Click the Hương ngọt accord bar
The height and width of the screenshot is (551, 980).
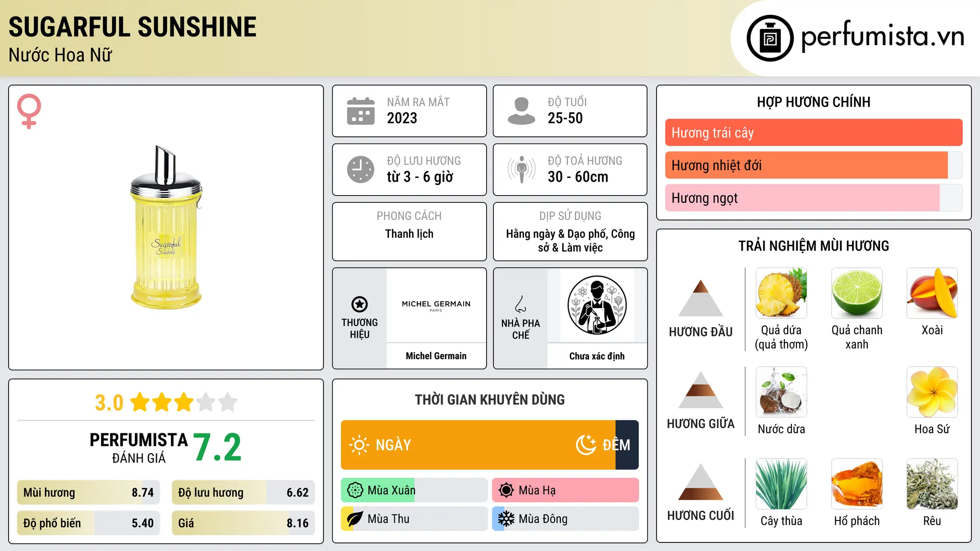(x=813, y=198)
